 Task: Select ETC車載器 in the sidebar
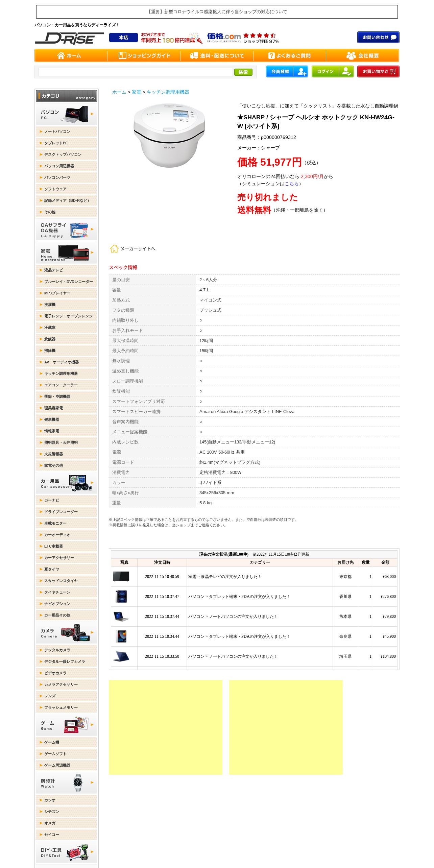click(66, 546)
